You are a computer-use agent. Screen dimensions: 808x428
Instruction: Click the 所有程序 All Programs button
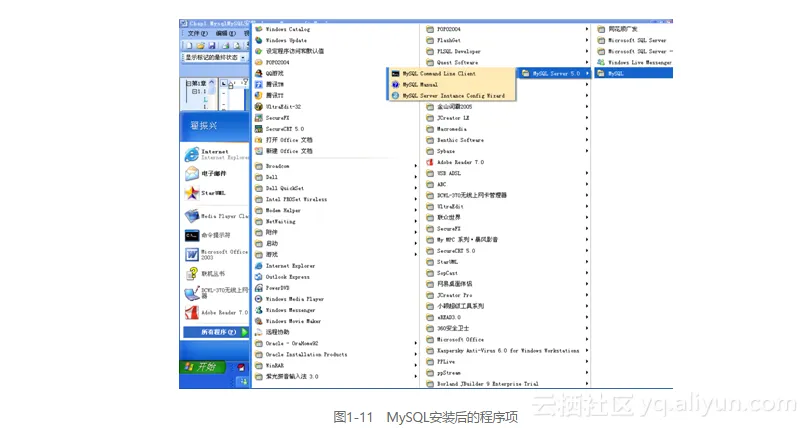[x=216, y=332]
